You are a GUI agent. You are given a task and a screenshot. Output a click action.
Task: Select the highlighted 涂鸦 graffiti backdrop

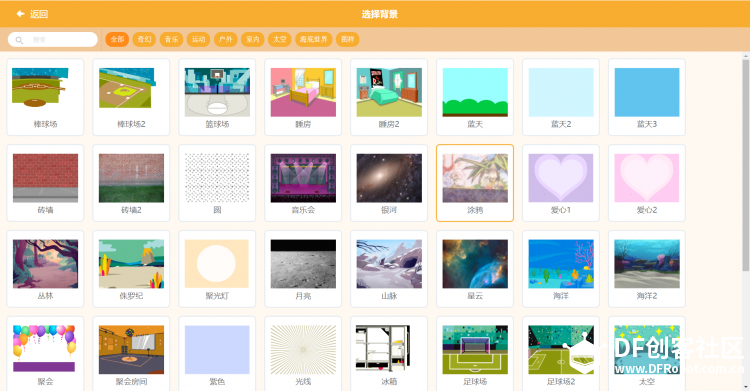click(475, 183)
